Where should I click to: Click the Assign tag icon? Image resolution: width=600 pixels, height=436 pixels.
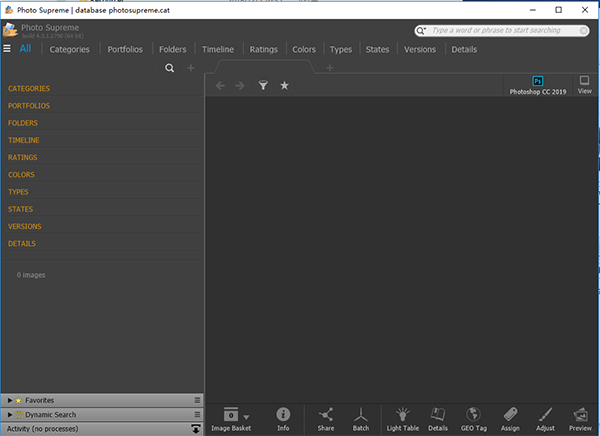(x=510, y=418)
